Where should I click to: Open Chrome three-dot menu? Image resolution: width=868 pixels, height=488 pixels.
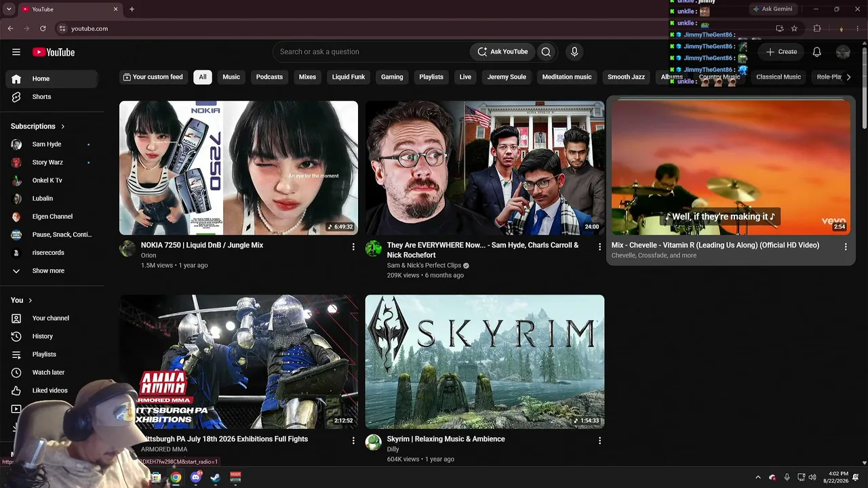coord(858,28)
